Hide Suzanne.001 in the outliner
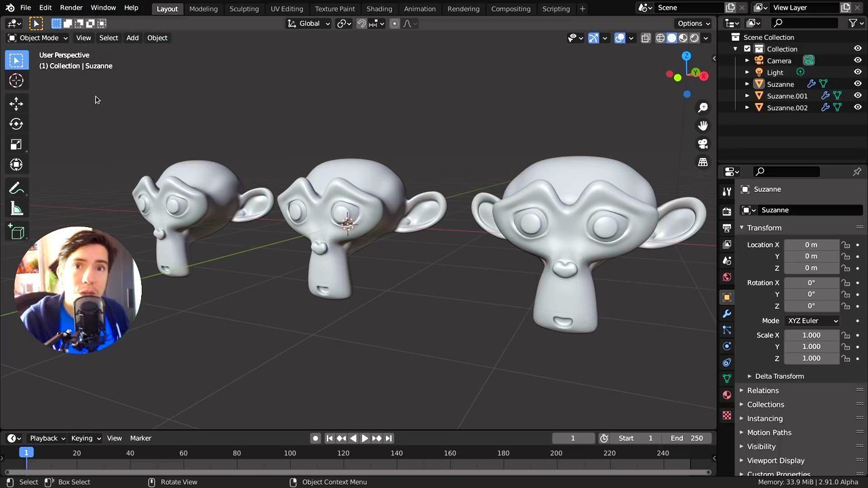868x488 pixels. pos(857,96)
